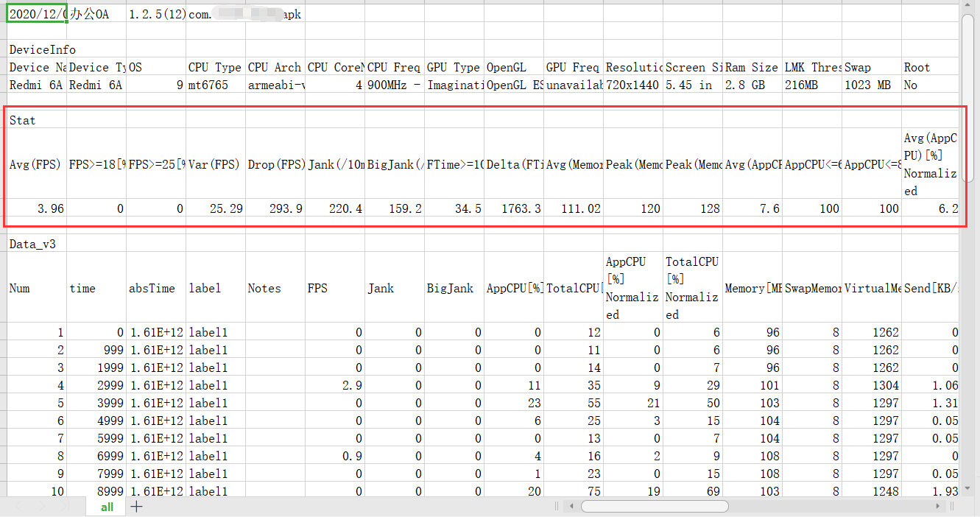The image size is (980, 517).
Task: Click the horizontal scrollbar thumb
Action: [x=654, y=507]
